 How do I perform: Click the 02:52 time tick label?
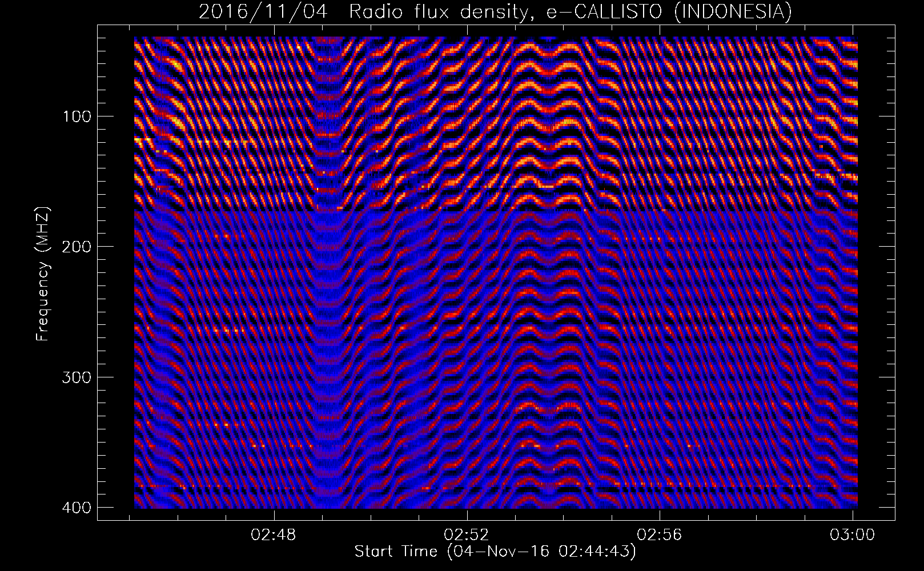pos(467,535)
